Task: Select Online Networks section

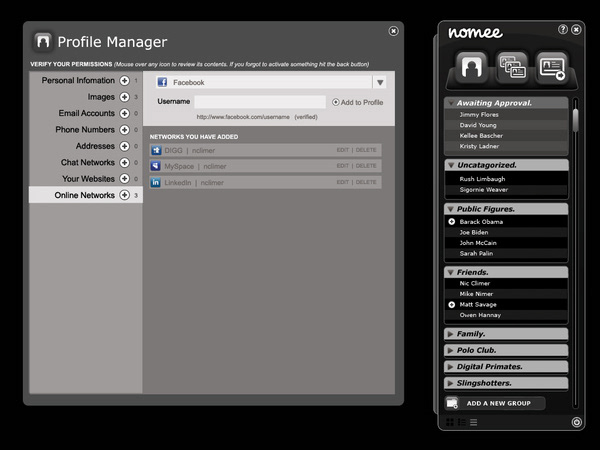Action: pos(85,195)
